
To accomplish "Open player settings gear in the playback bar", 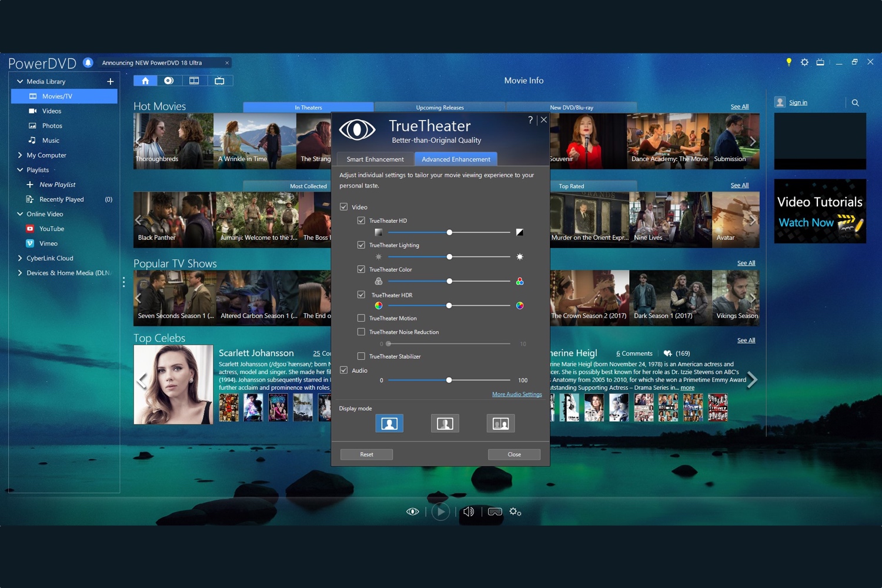I will pos(515,512).
